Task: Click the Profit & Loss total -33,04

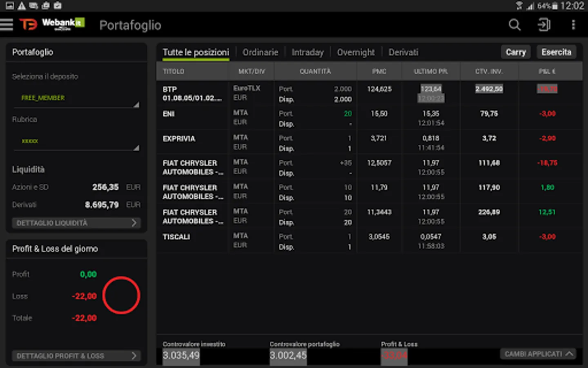Action: click(394, 355)
